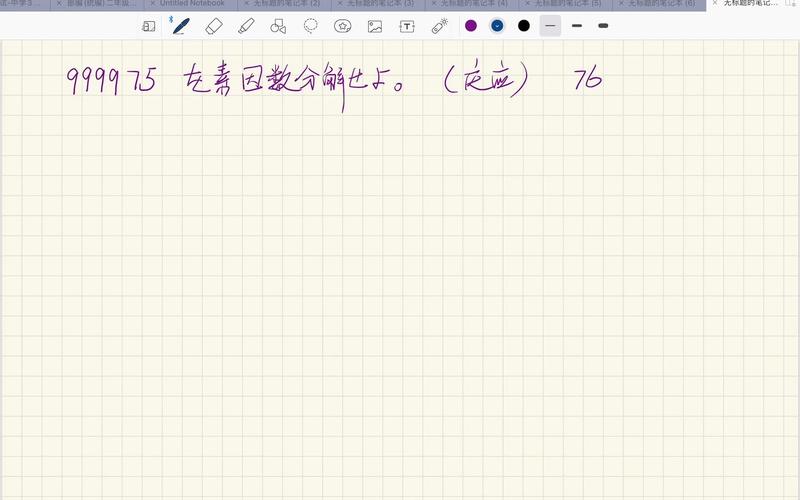Toggle the zoom window icon in toolbar
Screen dimensions: 800x500
pyautogui.click(x=149, y=26)
